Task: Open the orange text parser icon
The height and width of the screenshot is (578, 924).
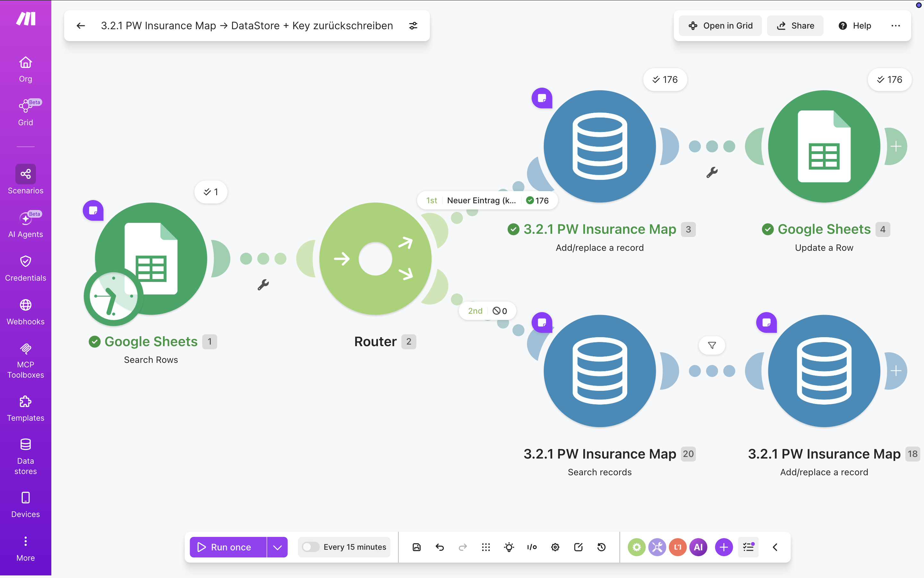Action: click(x=678, y=547)
